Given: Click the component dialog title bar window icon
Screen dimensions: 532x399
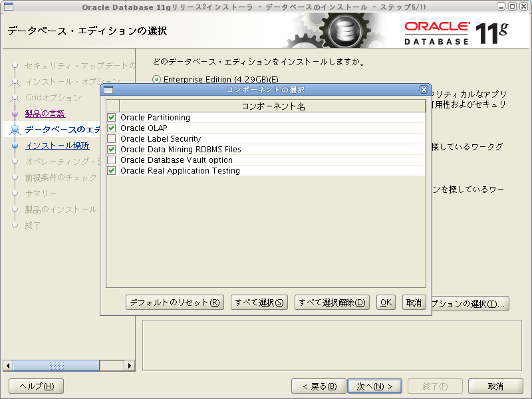Looking at the screenshot, I should click(108, 90).
